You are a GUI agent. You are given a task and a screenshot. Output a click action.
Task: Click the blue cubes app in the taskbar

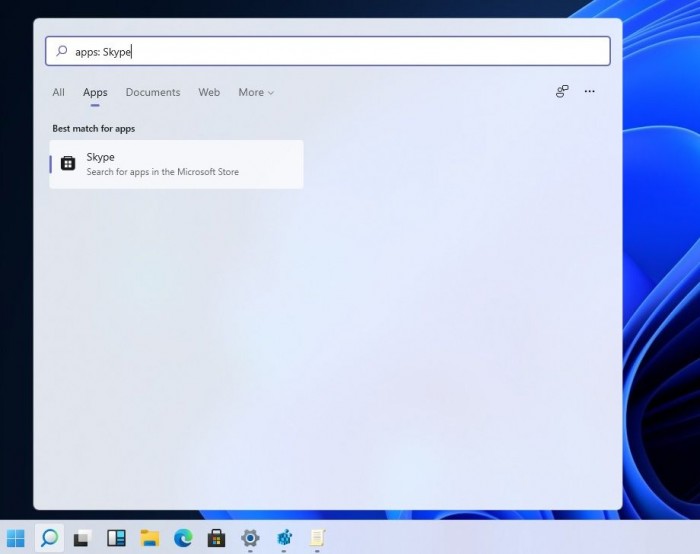[x=284, y=538]
